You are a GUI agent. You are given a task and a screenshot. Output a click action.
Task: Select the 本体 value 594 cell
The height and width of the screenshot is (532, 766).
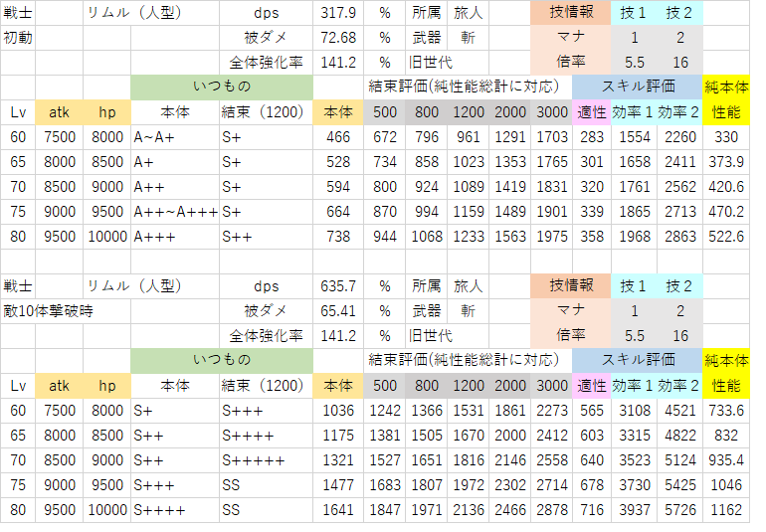(x=338, y=187)
